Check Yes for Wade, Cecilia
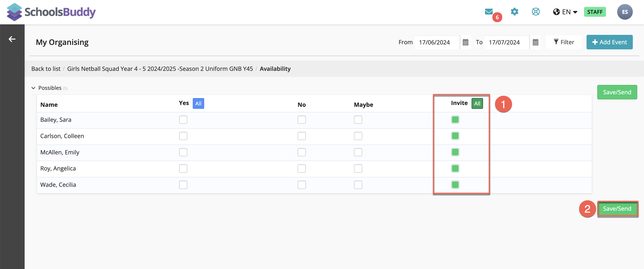 pyautogui.click(x=183, y=185)
